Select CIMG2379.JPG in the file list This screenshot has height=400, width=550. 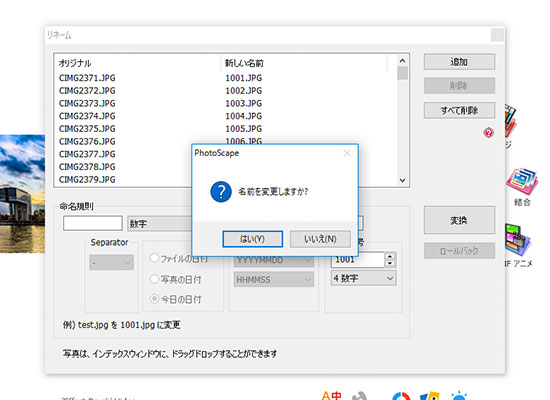[x=87, y=179]
